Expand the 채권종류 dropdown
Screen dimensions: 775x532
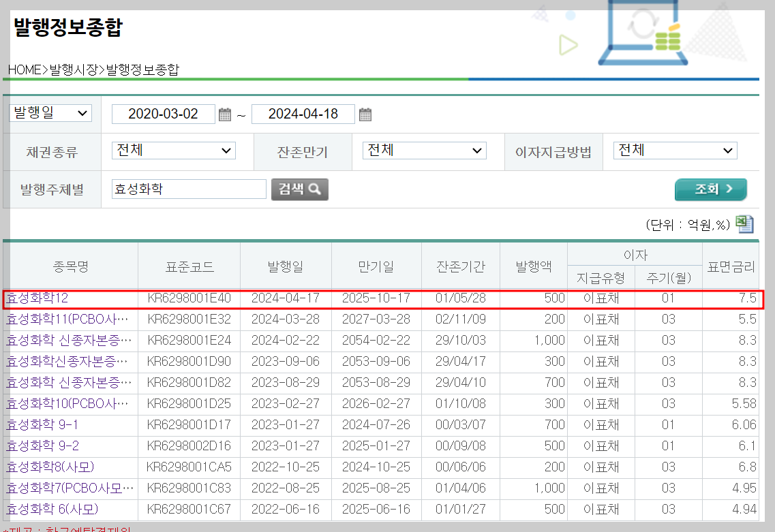coord(174,150)
